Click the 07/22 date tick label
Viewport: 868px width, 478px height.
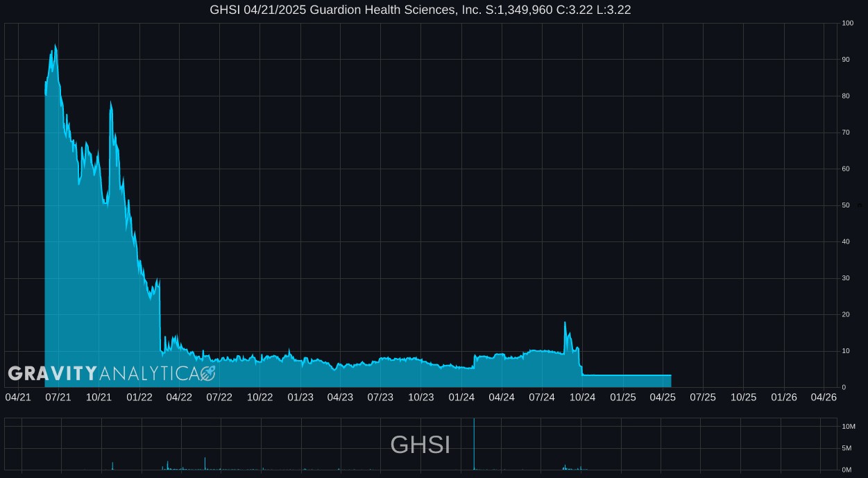pos(219,398)
